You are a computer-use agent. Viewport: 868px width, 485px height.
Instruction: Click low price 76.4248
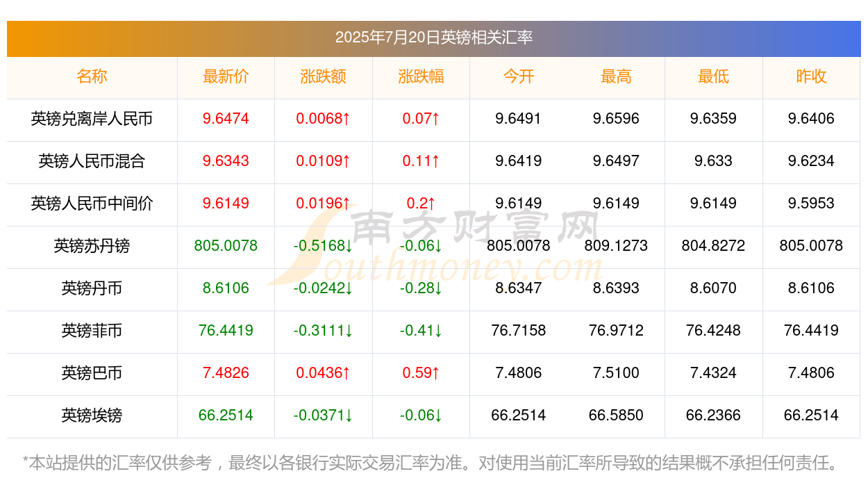tap(714, 331)
